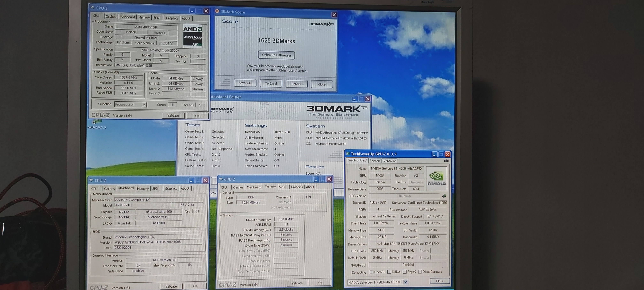Enable the PhysX checkbox
This screenshot has width=644, height=290.
405,272
